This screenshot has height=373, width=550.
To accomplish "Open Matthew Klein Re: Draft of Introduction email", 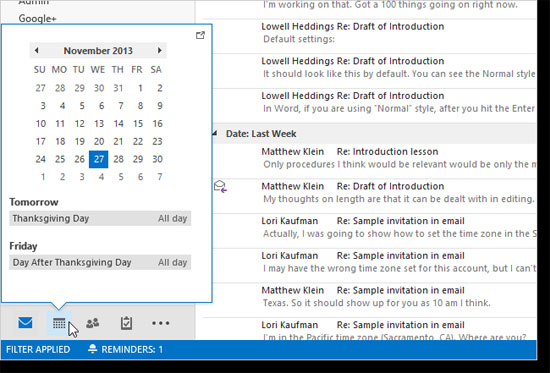I will [374, 193].
